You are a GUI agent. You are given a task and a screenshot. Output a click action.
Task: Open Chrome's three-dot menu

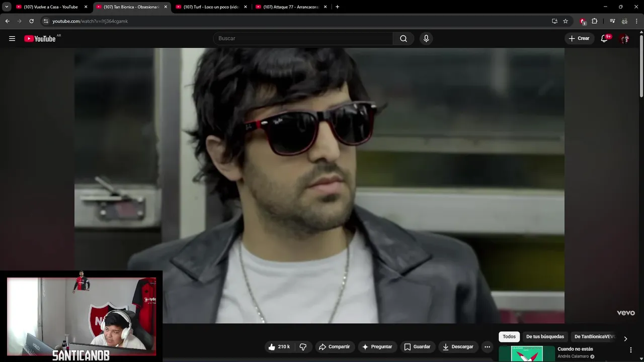(637, 21)
